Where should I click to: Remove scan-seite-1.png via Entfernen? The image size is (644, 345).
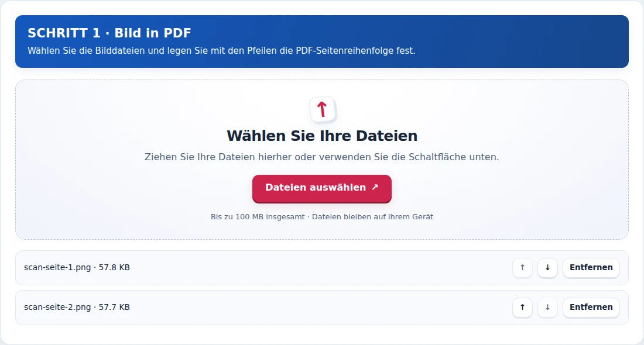click(x=591, y=267)
